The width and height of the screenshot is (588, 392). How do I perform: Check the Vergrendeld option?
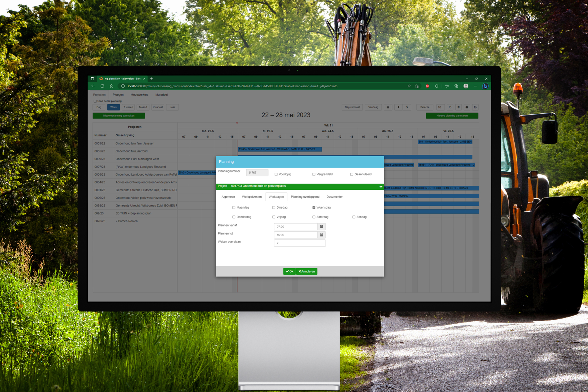coord(314,174)
